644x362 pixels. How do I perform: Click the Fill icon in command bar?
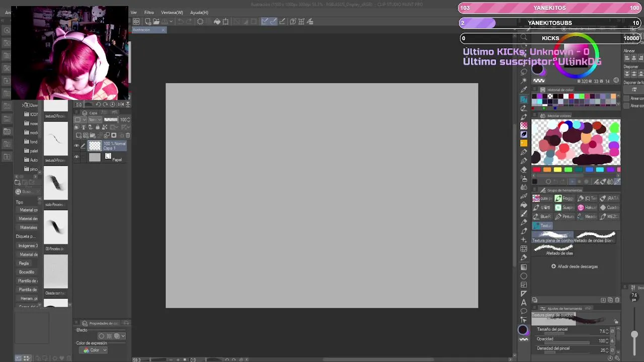click(217, 21)
